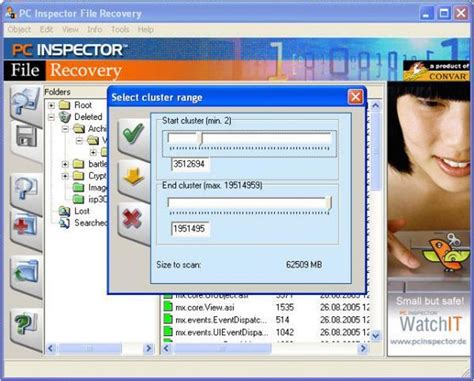
Task: Maximize the PC Inspector window
Action: tap(444, 13)
